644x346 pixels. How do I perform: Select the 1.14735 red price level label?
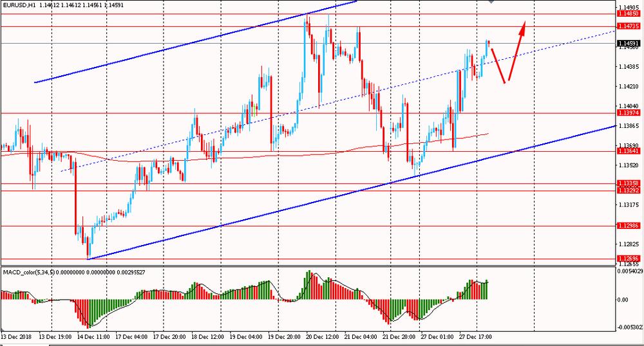pos(629,26)
